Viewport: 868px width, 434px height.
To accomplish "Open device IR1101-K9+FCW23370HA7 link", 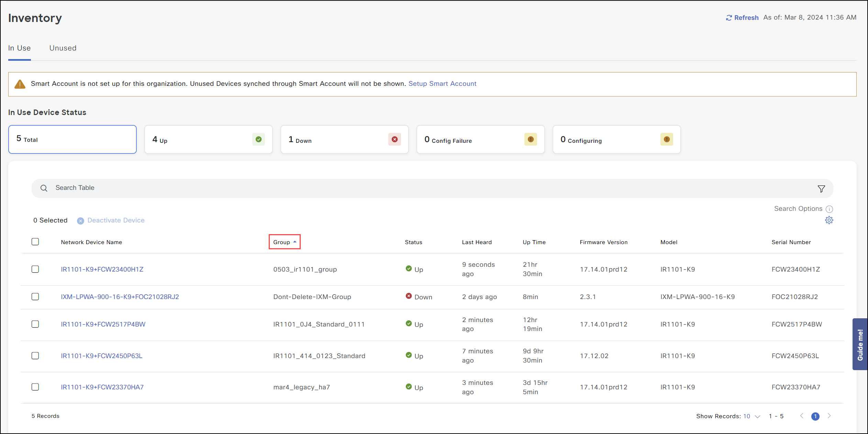I will click(x=102, y=387).
